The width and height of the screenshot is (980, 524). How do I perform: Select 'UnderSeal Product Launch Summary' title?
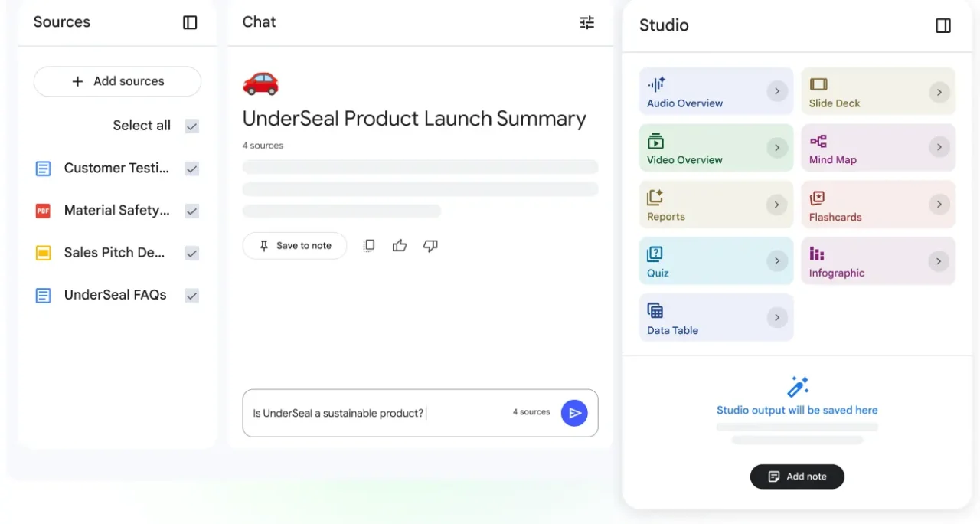[x=414, y=119]
